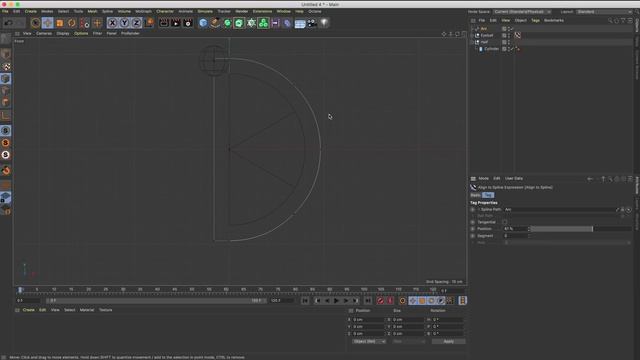The height and width of the screenshot is (360, 640).
Task: Click the Apply button in coordinates
Action: pos(448,341)
